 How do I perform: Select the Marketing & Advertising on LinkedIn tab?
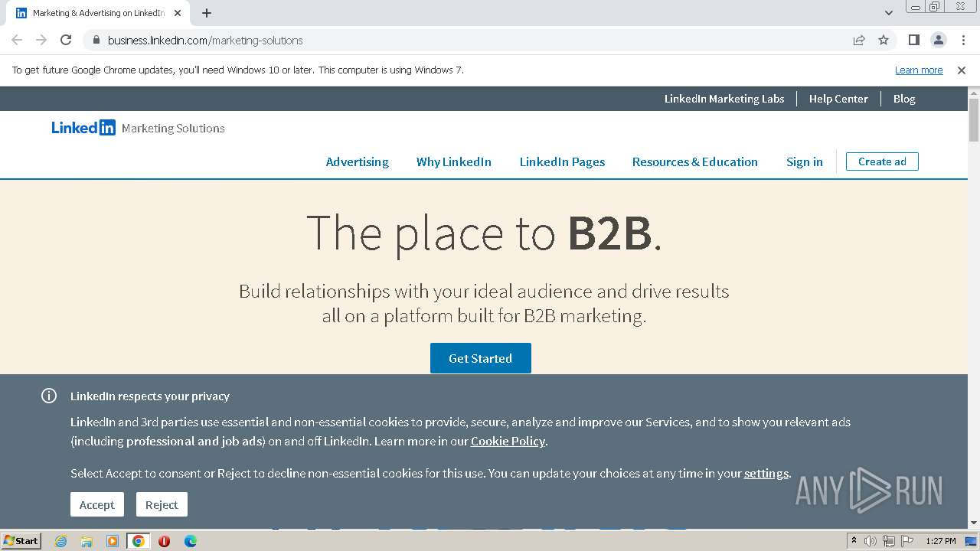click(x=100, y=13)
